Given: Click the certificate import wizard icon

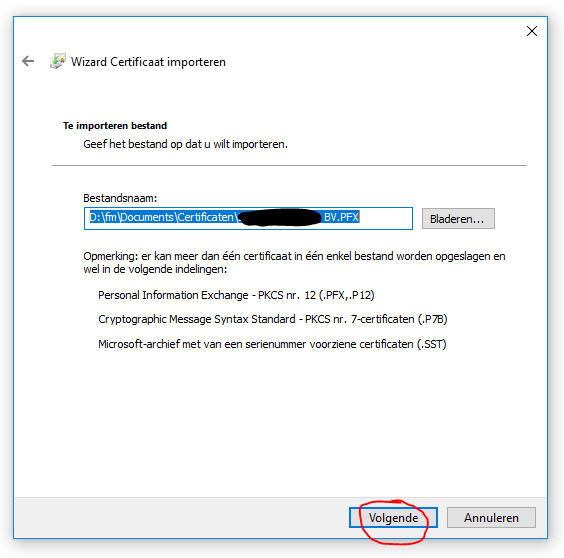Looking at the screenshot, I should click(58, 61).
